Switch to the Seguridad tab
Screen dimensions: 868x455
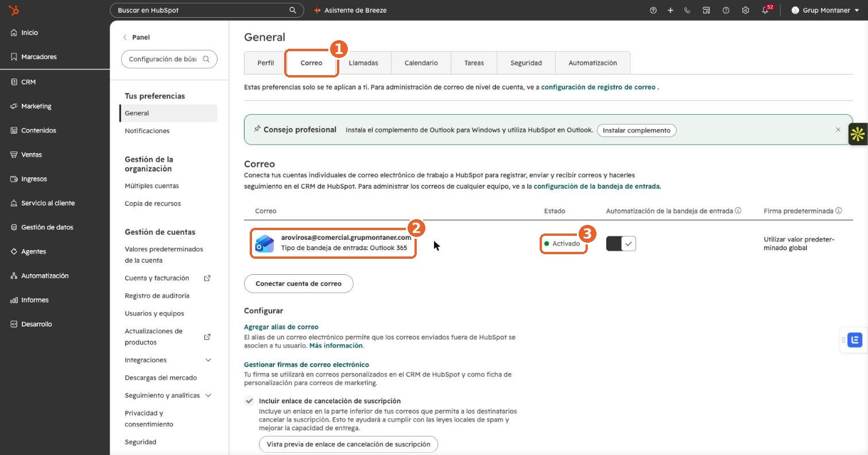coord(526,63)
